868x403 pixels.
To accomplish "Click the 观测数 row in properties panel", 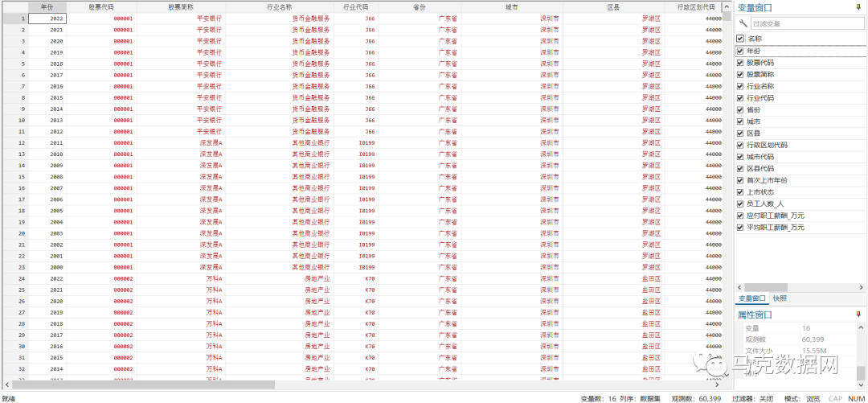I will tap(800, 339).
